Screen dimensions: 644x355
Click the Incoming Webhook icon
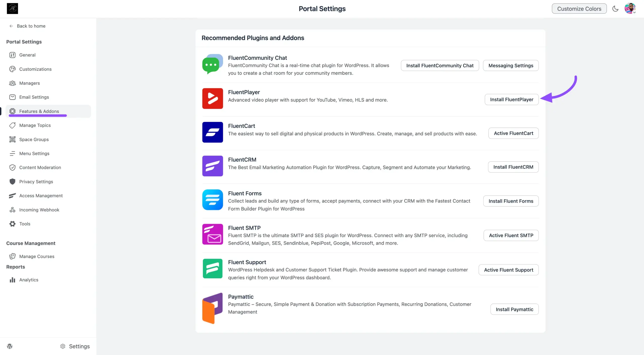tap(12, 210)
